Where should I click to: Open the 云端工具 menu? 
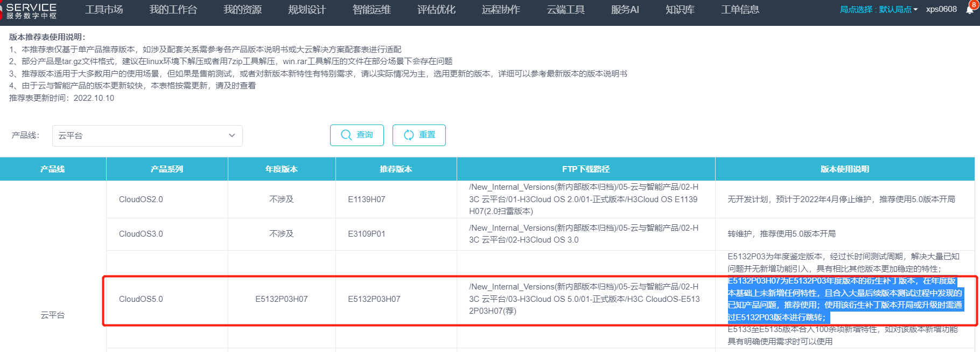tap(565, 10)
